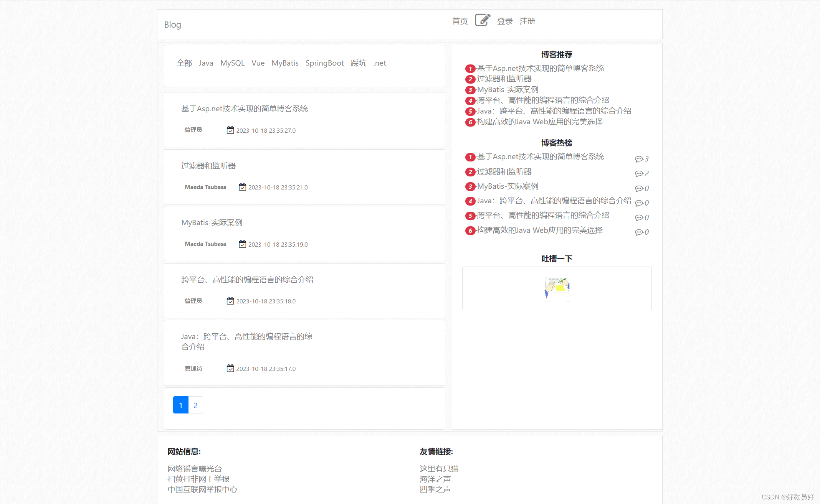Click the 吐槽一下 writing illustration image
The height and width of the screenshot is (504, 820).
click(x=557, y=287)
